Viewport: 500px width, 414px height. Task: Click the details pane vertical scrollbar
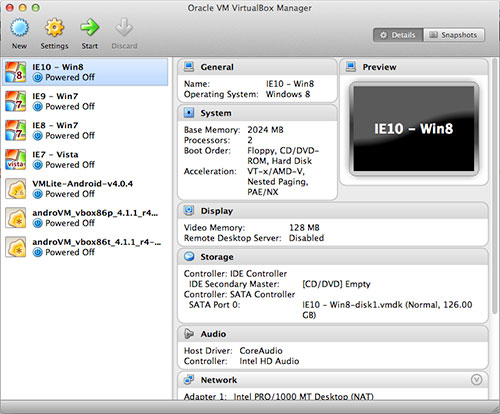click(495, 187)
